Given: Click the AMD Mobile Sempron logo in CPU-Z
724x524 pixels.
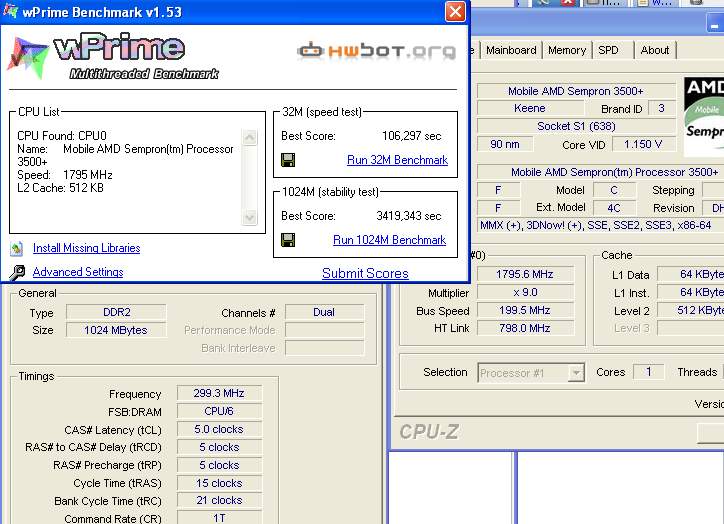Looking at the screenshot, I should (703, 115).
